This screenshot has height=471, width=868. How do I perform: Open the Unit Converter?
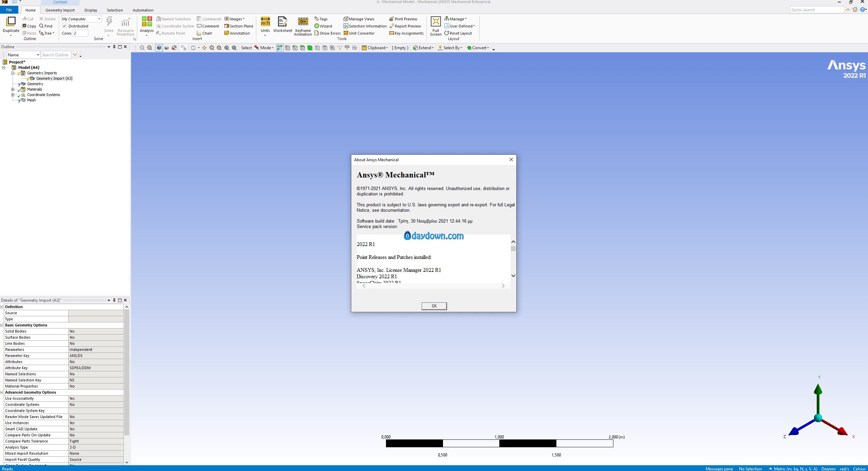coord(359,33)
